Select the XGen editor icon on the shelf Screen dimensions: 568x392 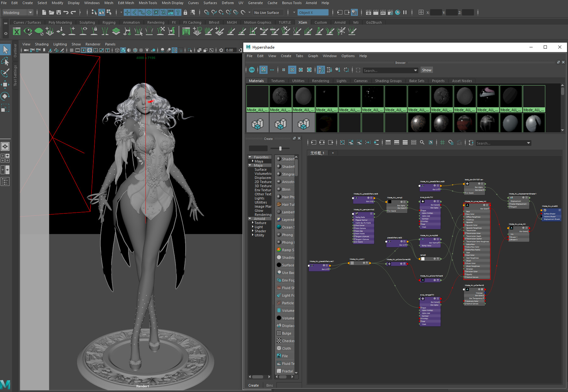click(x=17, y=32)
